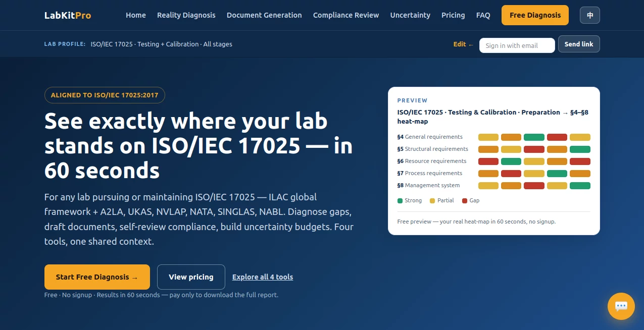Click the first red cell in §6 Resource row
The width and height of the screenshot is (644, 330).
coord(488,161)
